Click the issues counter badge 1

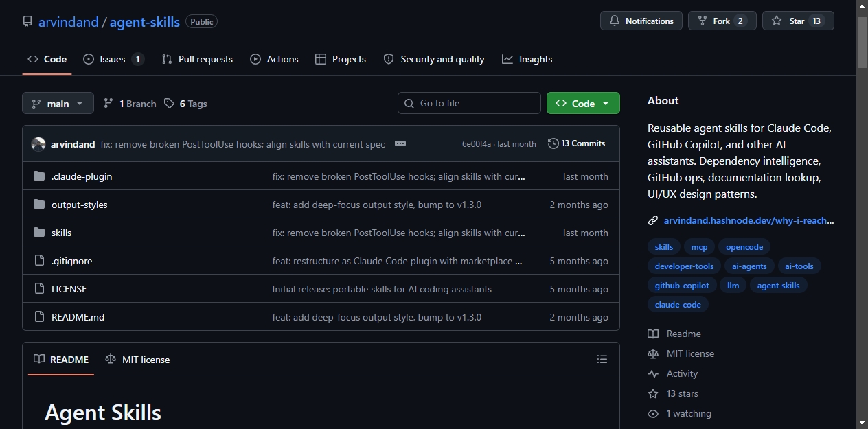(x=137, y=59)
